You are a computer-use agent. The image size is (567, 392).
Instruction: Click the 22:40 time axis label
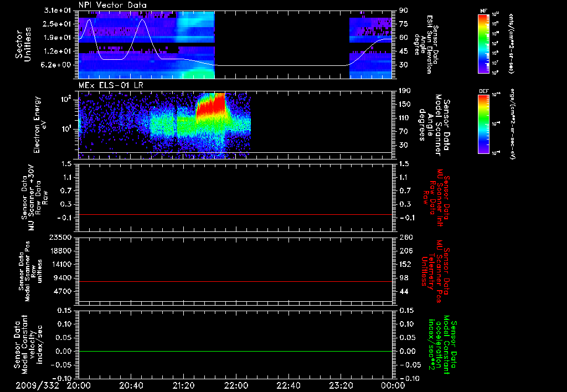[288, 385]
